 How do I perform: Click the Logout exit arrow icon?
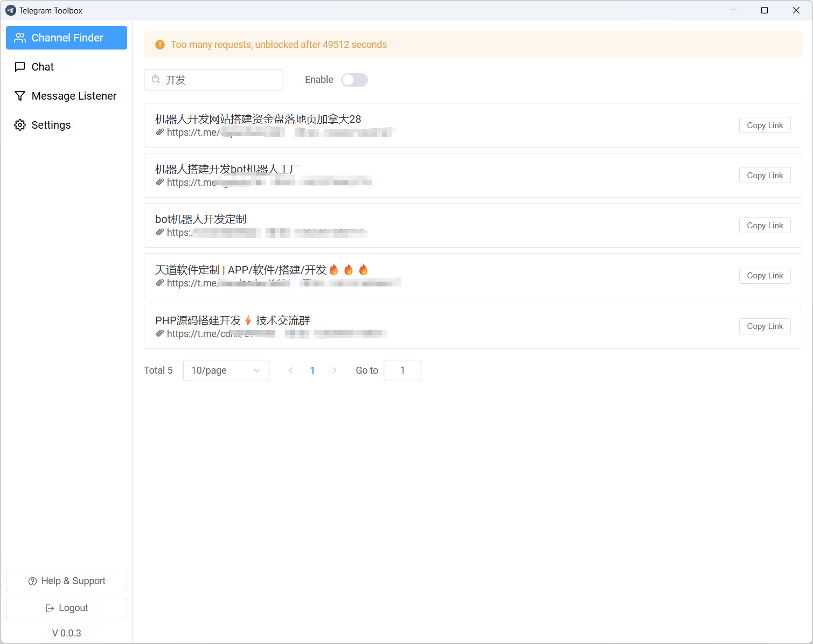pyautogui.click(x=50, y=608)
